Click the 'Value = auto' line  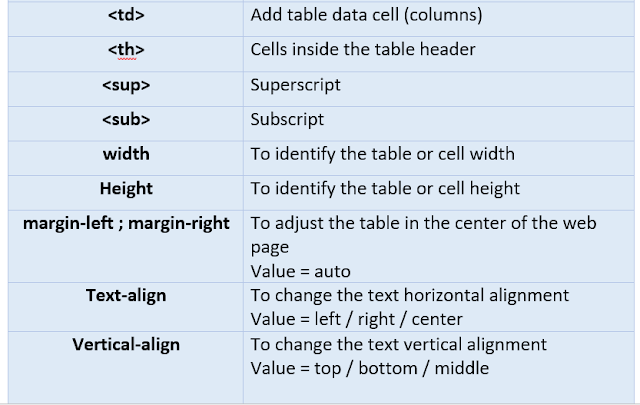tap(300, 271)
